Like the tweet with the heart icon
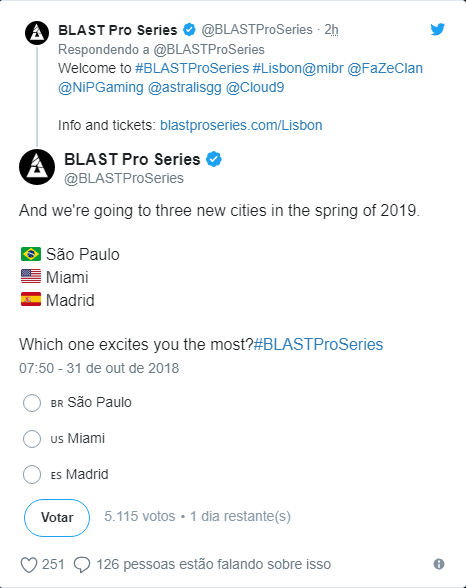Screen dimensions: 466x588 pos(29,565)
